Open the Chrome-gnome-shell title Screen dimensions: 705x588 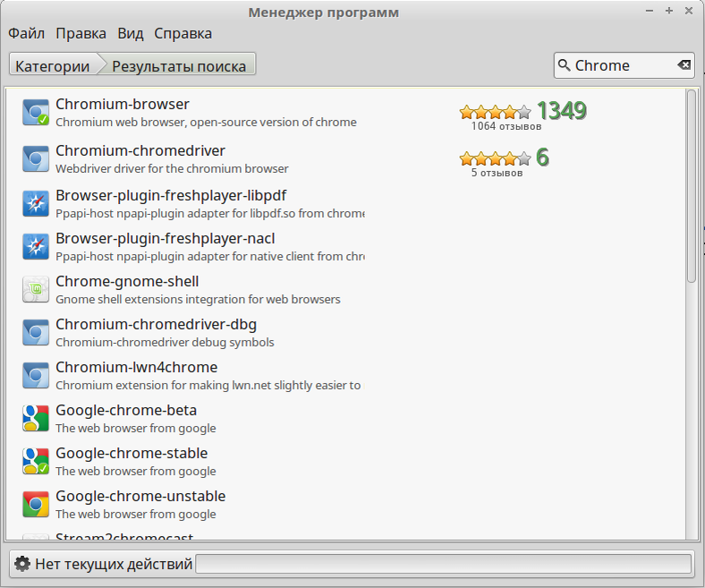click(127, 281)
